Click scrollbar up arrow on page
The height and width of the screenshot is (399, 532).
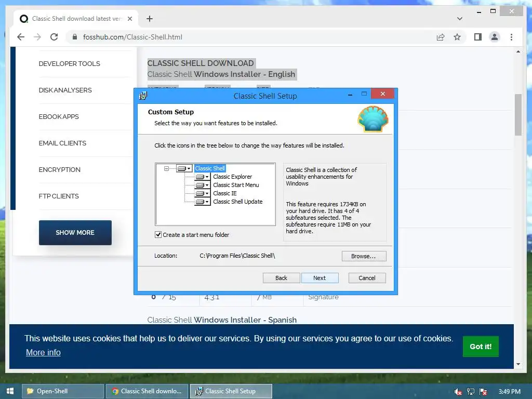(518, 51)
